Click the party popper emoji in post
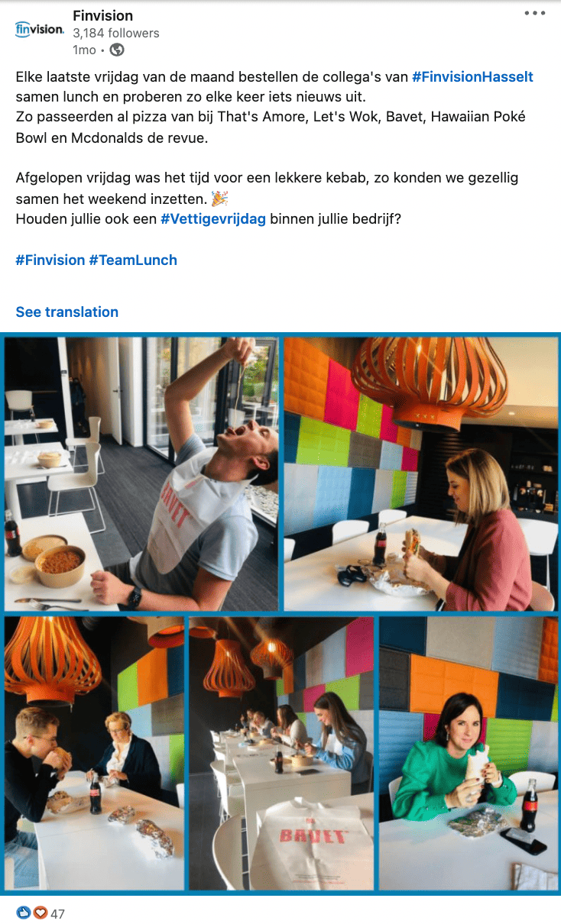The image size is (561, 924). [219, 199]
